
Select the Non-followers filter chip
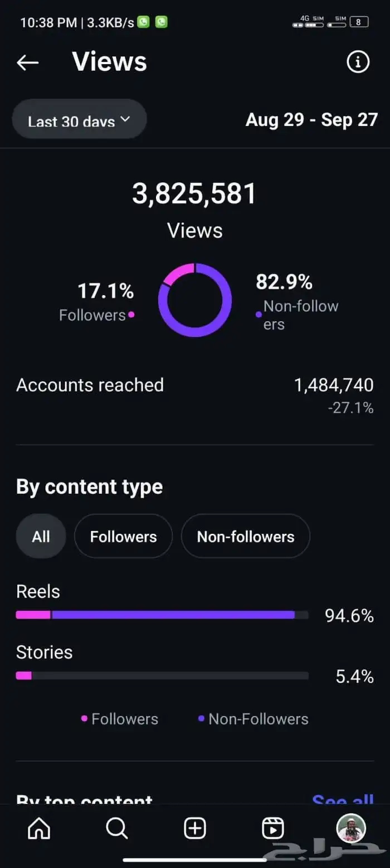point(245,537)
